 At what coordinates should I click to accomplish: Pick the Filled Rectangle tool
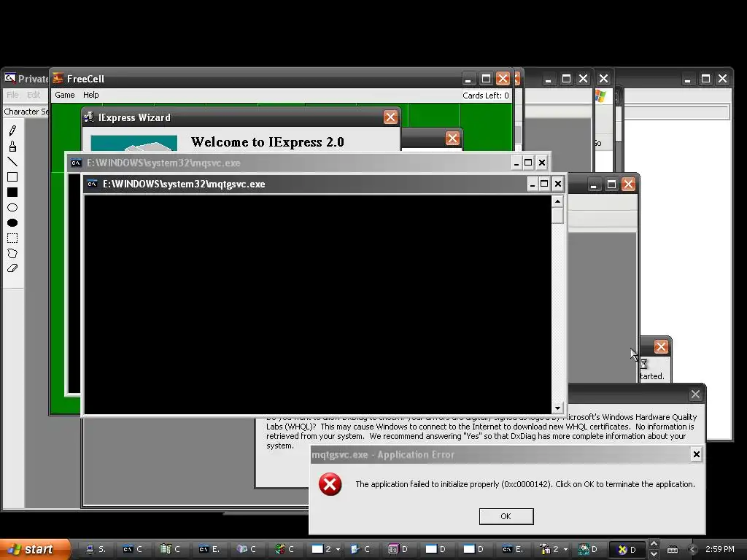point(13,192)
